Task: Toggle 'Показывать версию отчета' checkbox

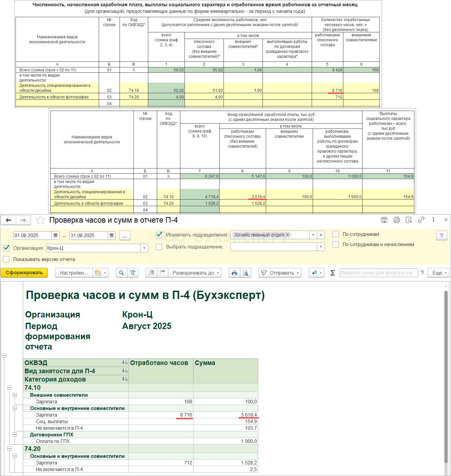Action: pos(6,259)
